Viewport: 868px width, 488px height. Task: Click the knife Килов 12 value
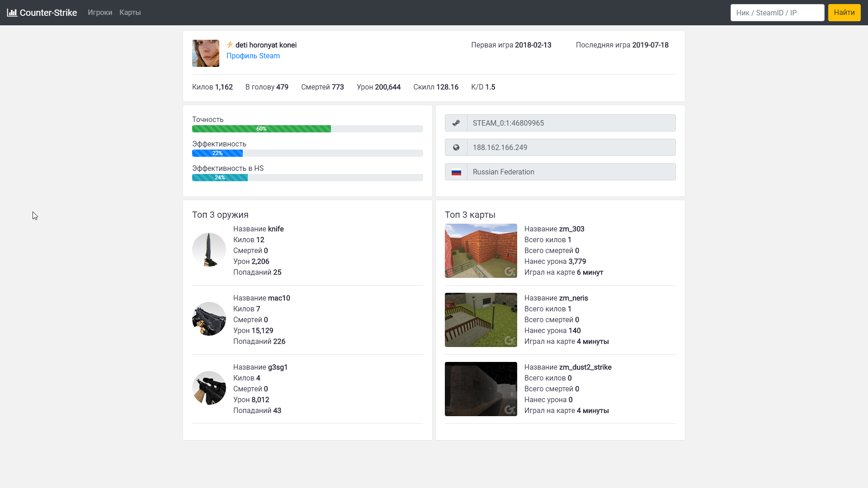click(249, 240)
